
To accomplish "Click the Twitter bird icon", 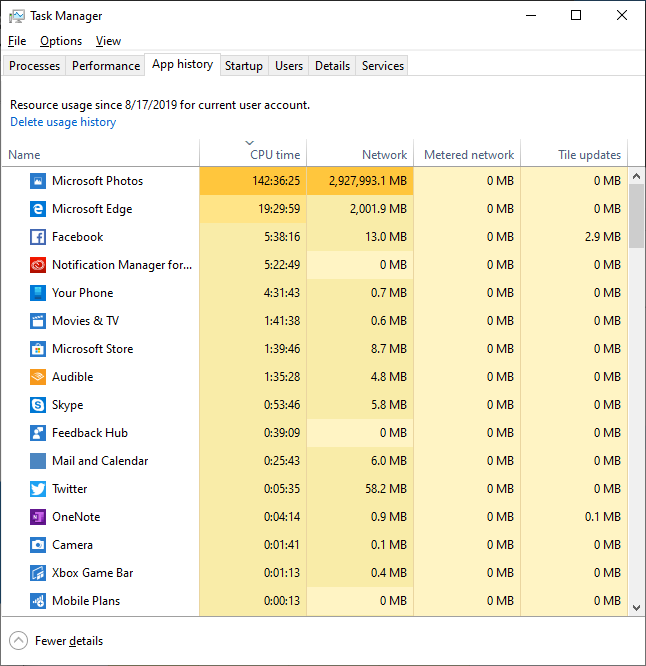I will pyautogui.click(x=38, y=489).
